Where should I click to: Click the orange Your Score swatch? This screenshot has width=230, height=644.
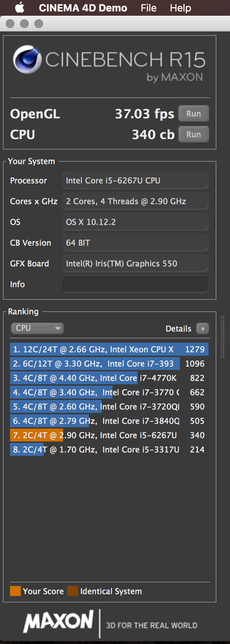15,591
